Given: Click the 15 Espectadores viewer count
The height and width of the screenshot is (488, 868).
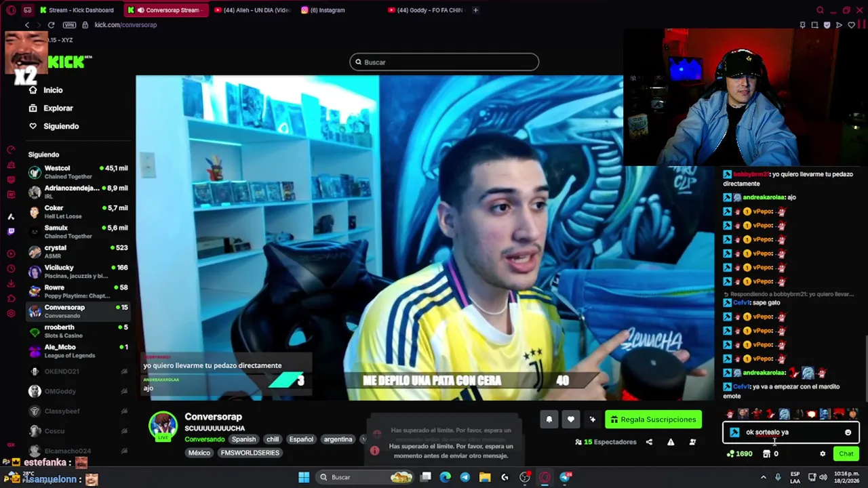Looking at the screenshot, I should [x=606, y=442].
